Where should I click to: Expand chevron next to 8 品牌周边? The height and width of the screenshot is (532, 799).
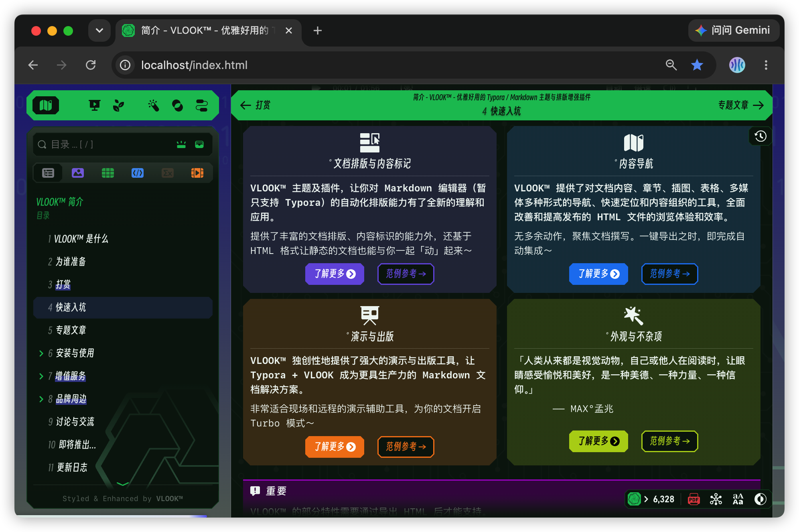41,399
